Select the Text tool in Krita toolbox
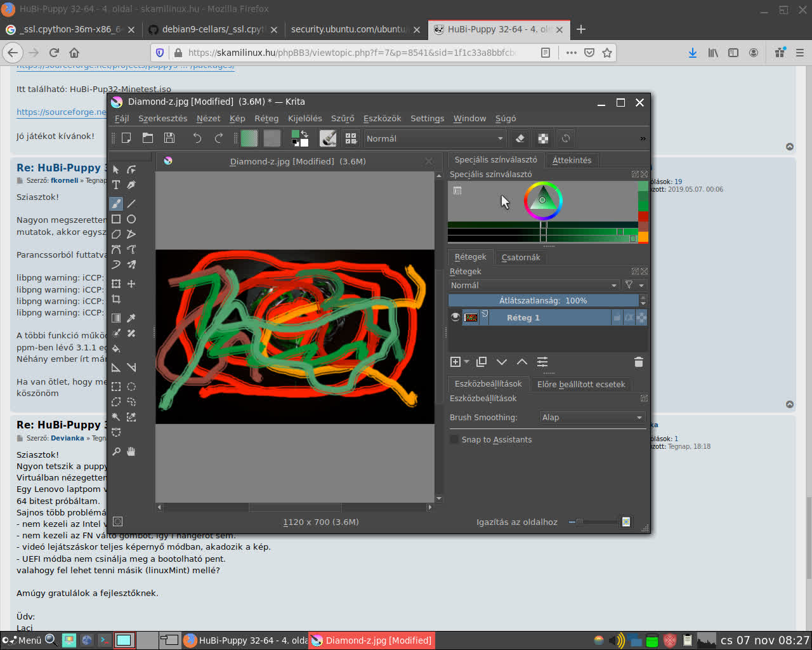 pyautogui.click(x=116, y=185)
